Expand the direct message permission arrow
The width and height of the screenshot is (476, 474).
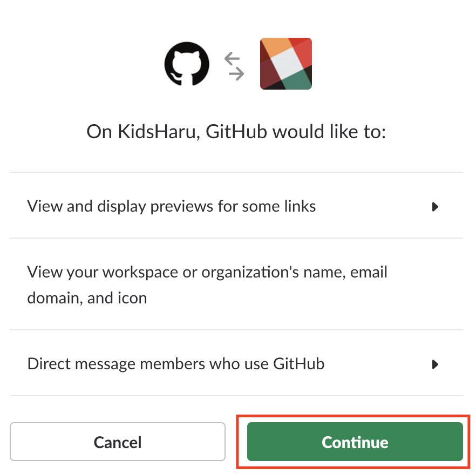pyautogui.click(x=435, y=364)
